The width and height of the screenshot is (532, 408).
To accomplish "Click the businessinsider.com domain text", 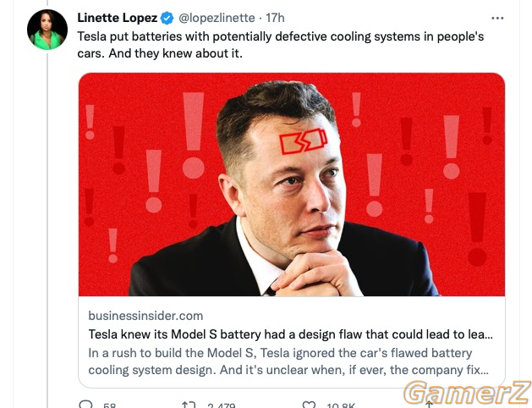I will coord(145,316).
